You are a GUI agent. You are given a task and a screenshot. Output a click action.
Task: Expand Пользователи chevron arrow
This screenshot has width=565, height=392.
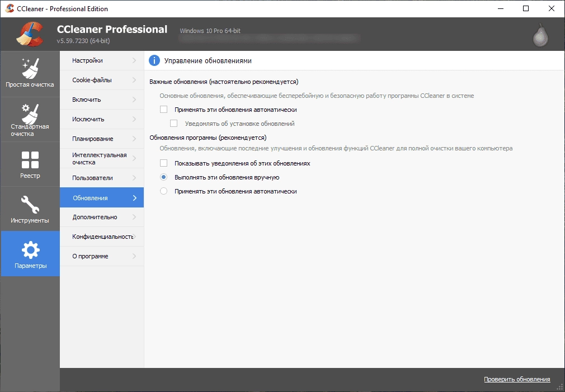pos(134,178)
